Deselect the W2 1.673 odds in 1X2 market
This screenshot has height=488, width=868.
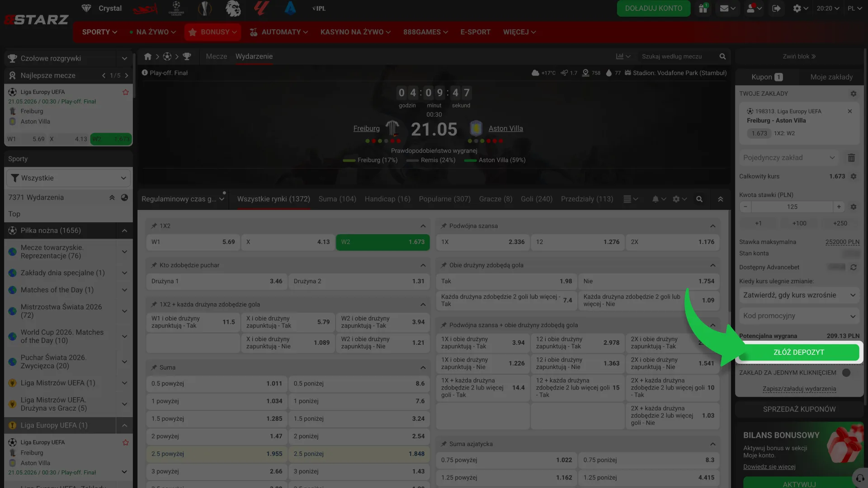[382, 242]
